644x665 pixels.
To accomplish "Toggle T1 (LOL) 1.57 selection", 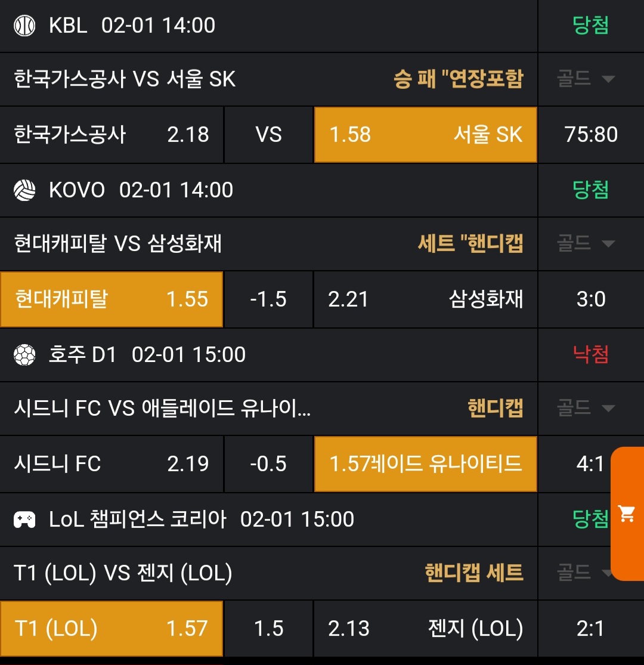I will pyautogui.click(x=112, y=629).
